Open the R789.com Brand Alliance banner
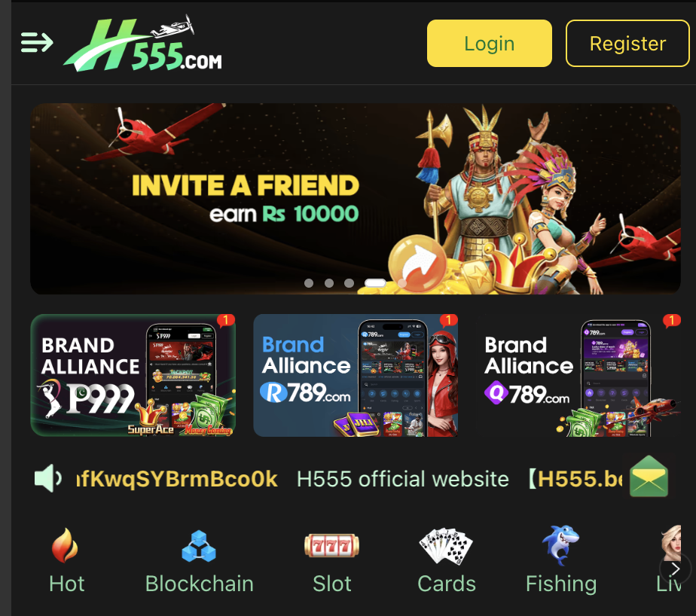696x616 pixels. pos(355,375)
